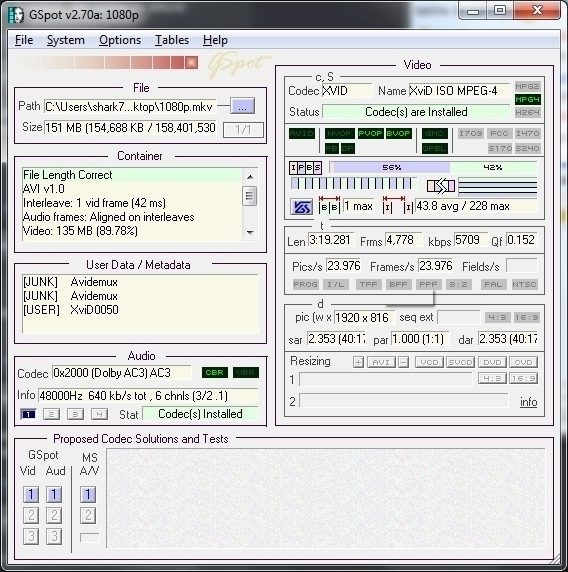Viewport: 568px width, 572px height.
Task: Run MS A/V test 1
Action: pyautogui.click(x=88, y=495)
